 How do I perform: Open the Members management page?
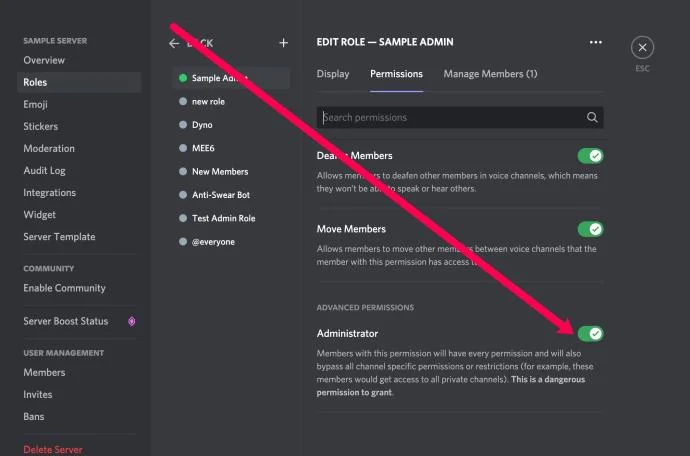(44, 372)
